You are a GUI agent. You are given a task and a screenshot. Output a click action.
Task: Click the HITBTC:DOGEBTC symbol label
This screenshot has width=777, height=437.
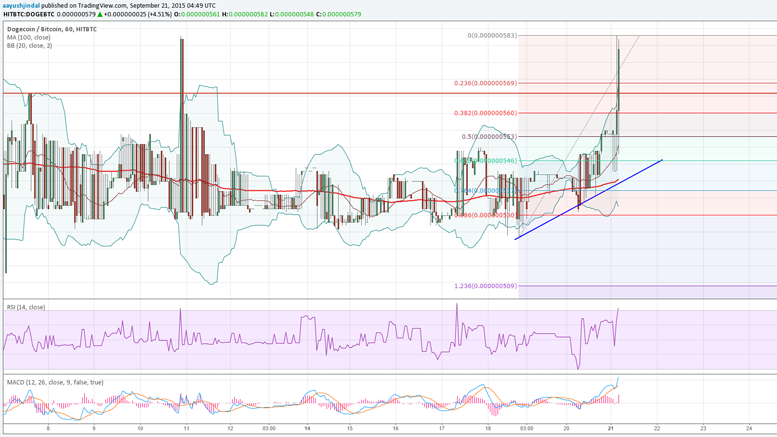point(29,14)
